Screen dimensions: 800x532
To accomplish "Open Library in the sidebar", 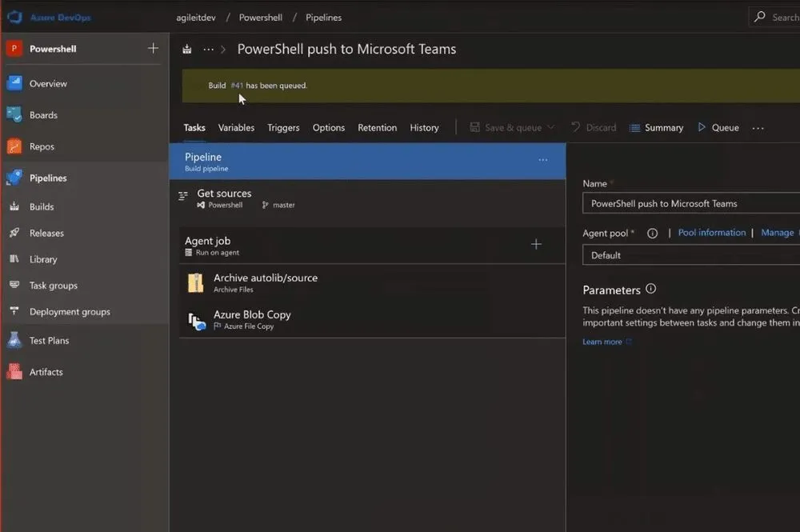I will click(43, 259).
